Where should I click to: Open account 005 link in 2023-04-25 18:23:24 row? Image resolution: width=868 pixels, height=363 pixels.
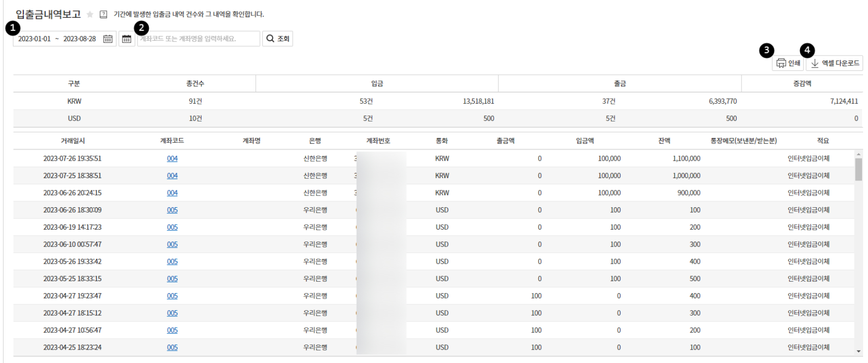[x=172, y=348]
